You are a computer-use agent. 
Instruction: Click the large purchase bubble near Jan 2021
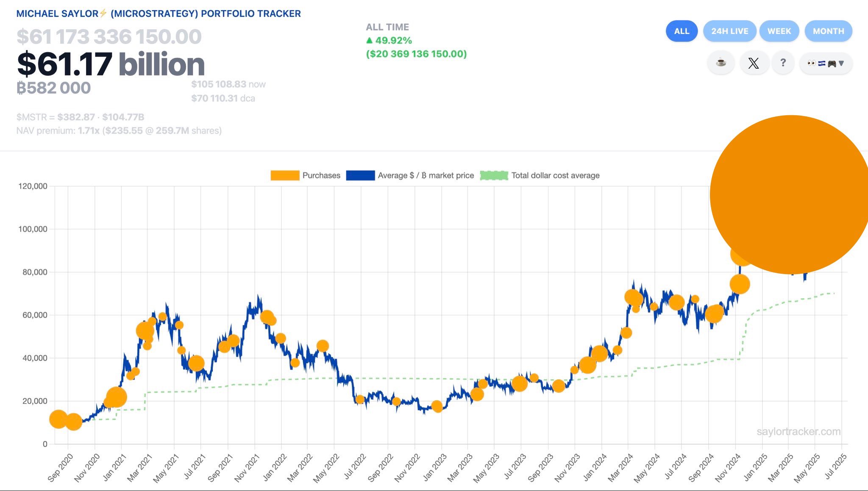pos(116,397)
